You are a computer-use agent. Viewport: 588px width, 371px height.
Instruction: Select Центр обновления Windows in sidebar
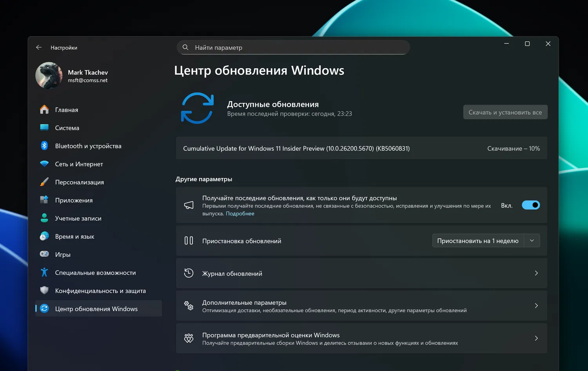(x=98, y=309)
